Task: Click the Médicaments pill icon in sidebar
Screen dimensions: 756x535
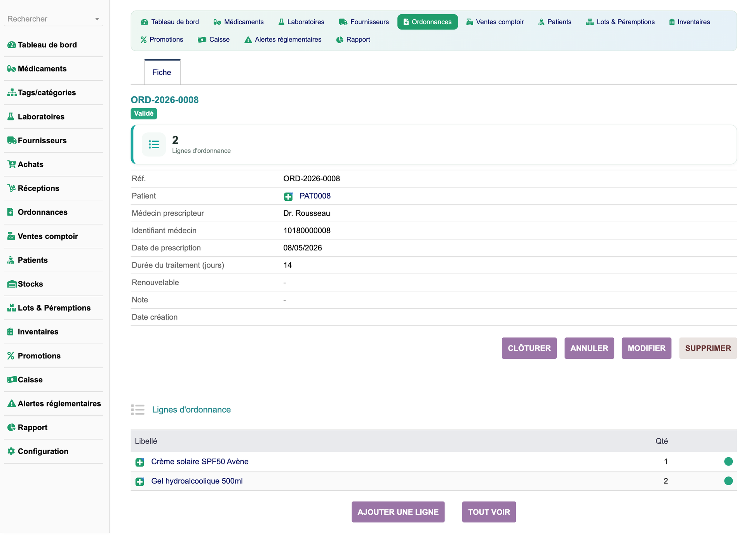Action: (x=11, y=69)
